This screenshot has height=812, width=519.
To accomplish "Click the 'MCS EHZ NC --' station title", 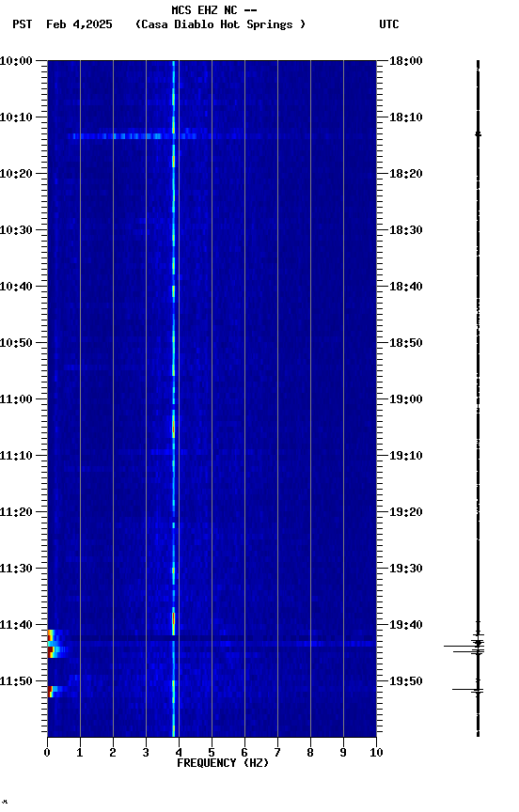I will (x=214, y=9).
